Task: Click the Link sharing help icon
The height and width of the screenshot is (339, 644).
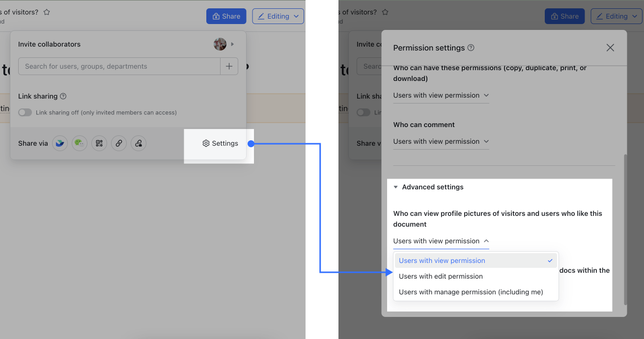Action: [x=62, y=96]
